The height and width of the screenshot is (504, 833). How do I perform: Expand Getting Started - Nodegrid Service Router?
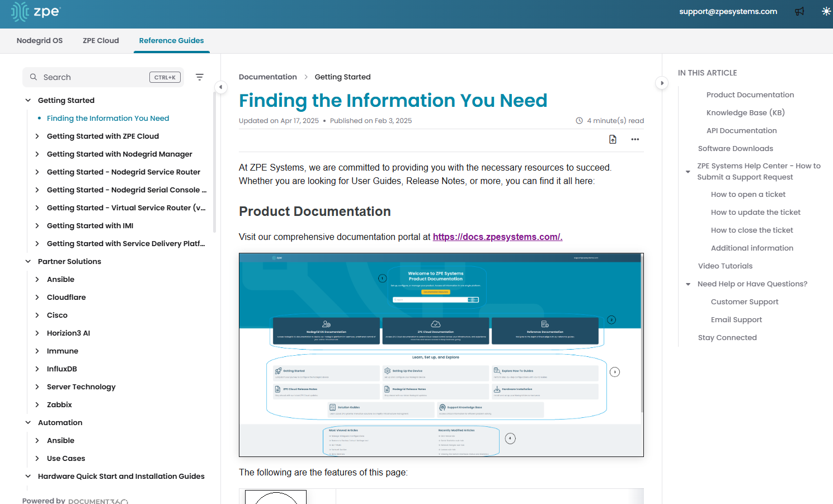click(37, 172)
